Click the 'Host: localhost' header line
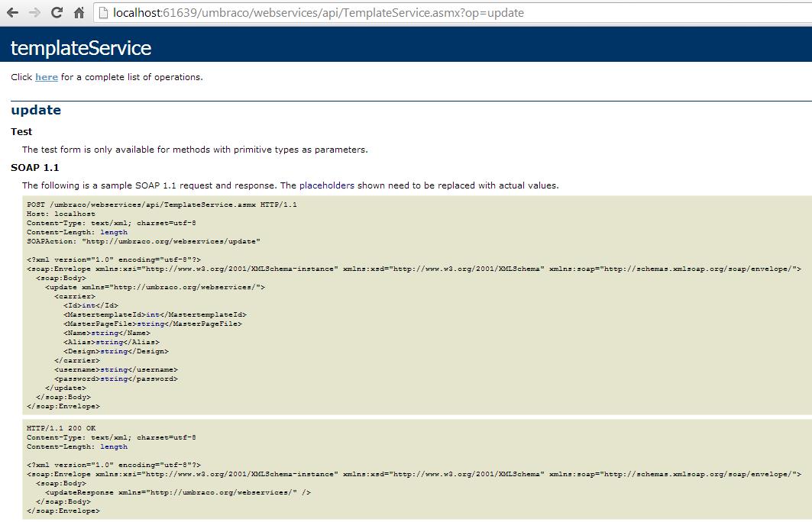This screenshot has width=812, height=522. pos(60,214)
